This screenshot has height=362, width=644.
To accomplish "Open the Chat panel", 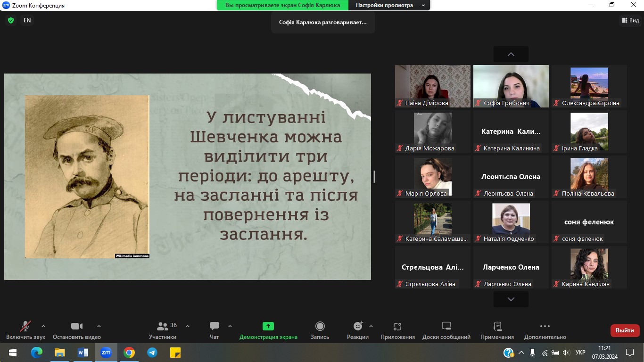I will click(x=215, y=327).
